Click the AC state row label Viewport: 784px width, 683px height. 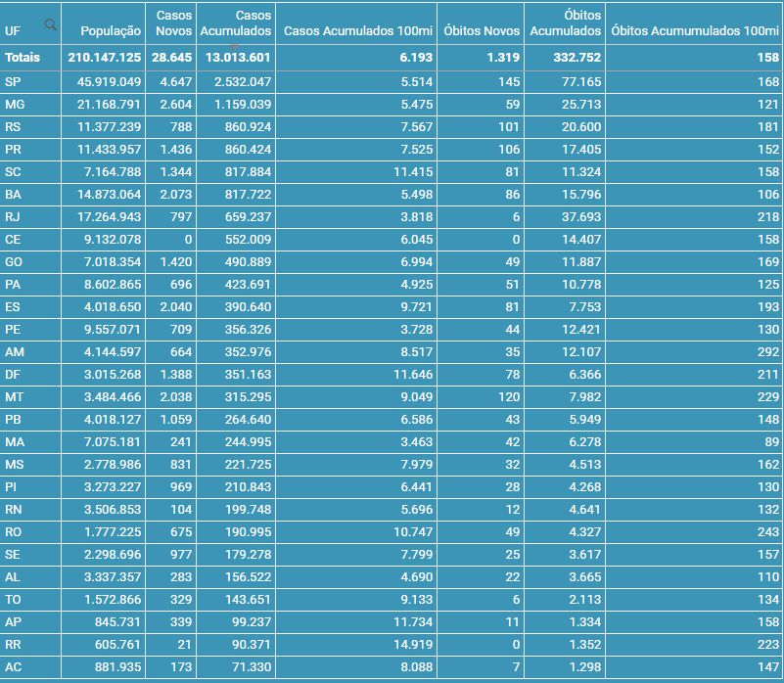click(x=14, y=667)
